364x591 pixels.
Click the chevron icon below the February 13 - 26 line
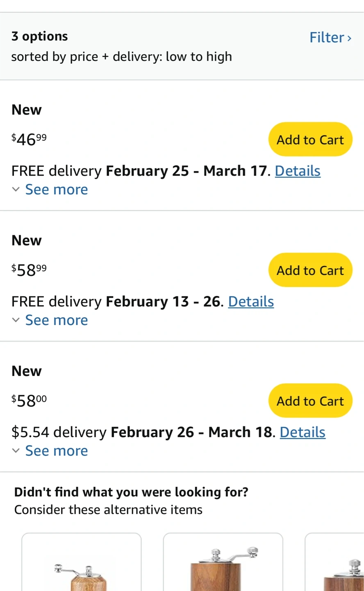click(x=16, y=320)
